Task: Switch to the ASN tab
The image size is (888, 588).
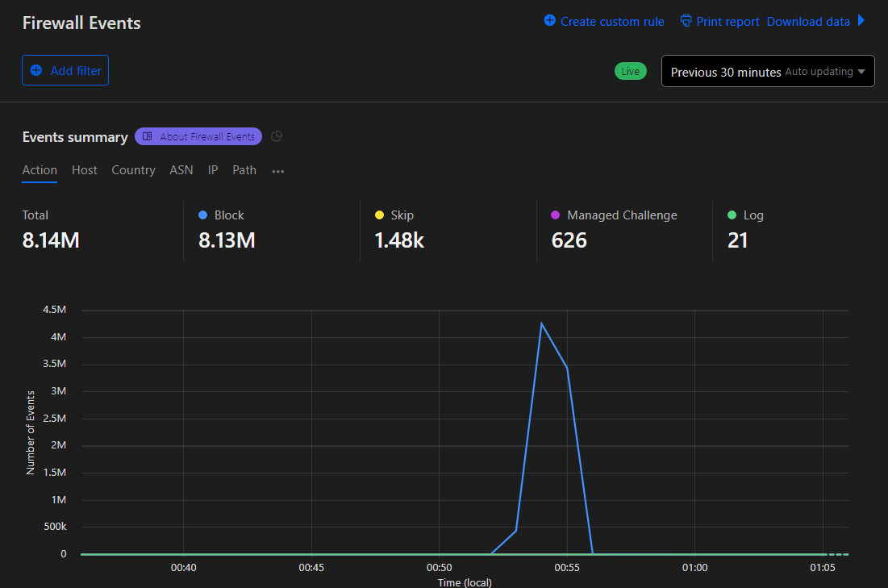Action: (181, 170)
